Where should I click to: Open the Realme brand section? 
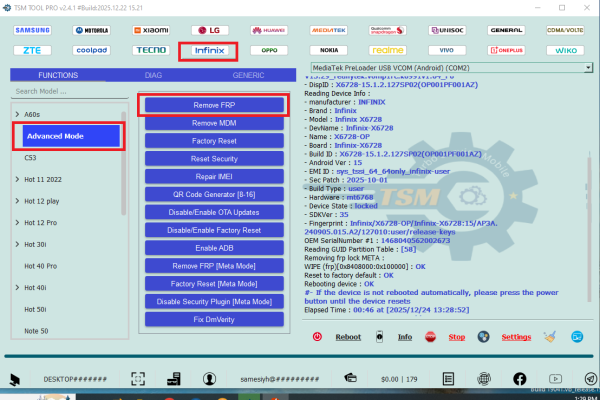coord(388,50)
